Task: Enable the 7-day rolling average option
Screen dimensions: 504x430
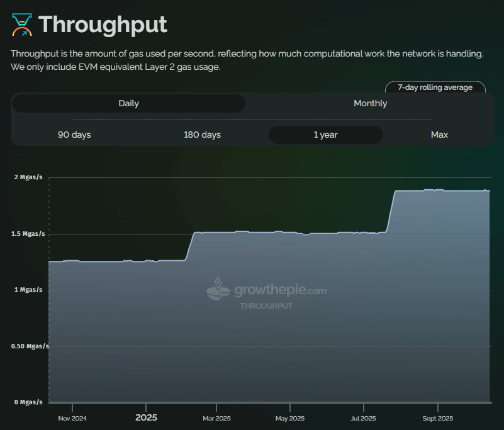Action: click(x=435, y=87)
